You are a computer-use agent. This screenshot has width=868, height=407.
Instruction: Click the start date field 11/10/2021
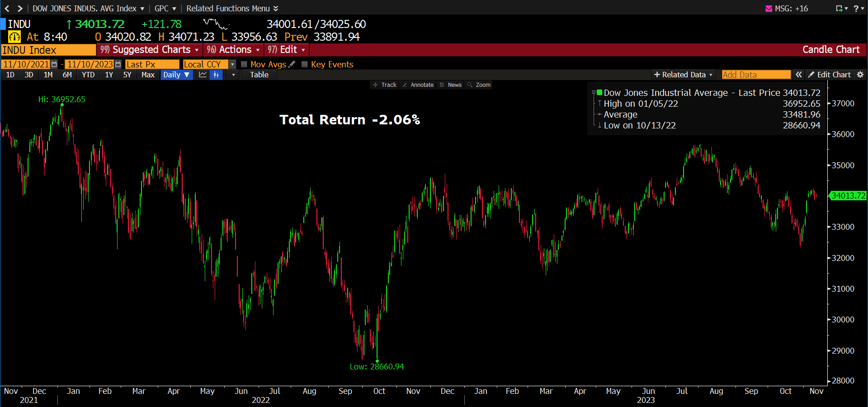coord(26,64)
